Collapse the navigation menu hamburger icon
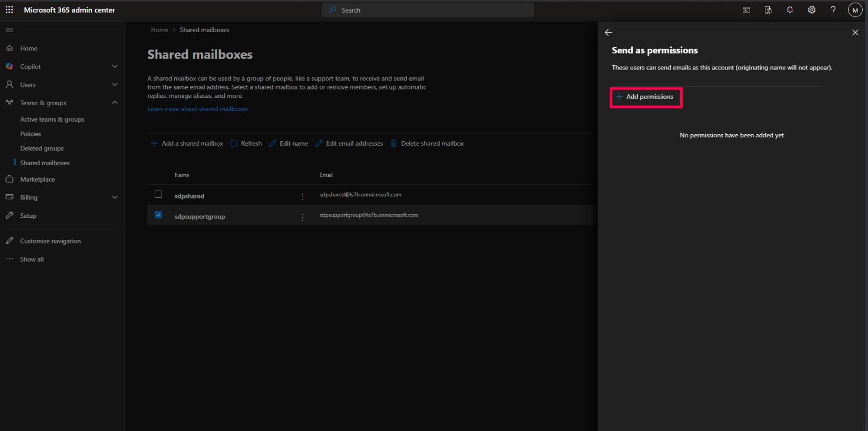The width and height of the screenshot is (868, 431). 9,30
